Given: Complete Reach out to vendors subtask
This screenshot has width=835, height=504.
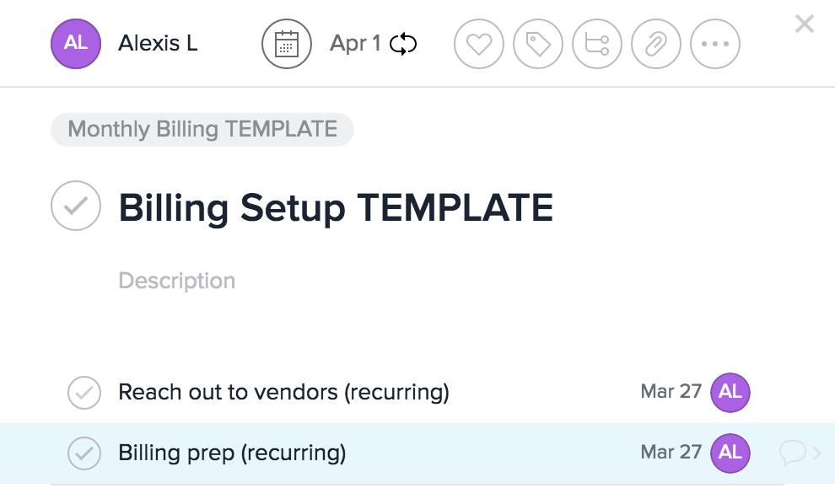Looking at the screenshot, I should 84,392.
